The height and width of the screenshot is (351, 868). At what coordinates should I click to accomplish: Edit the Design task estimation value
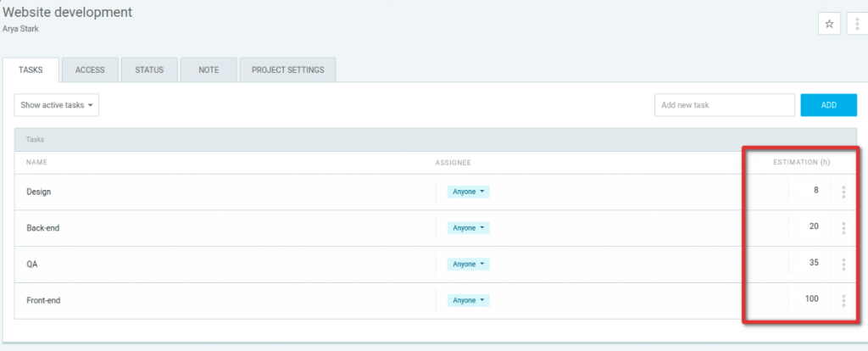click(x=810, y=192)
